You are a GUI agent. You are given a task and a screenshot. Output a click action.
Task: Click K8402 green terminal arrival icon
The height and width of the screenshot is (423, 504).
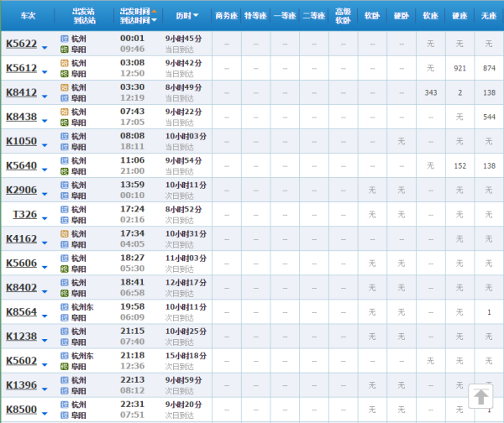[x=65, y=294]
